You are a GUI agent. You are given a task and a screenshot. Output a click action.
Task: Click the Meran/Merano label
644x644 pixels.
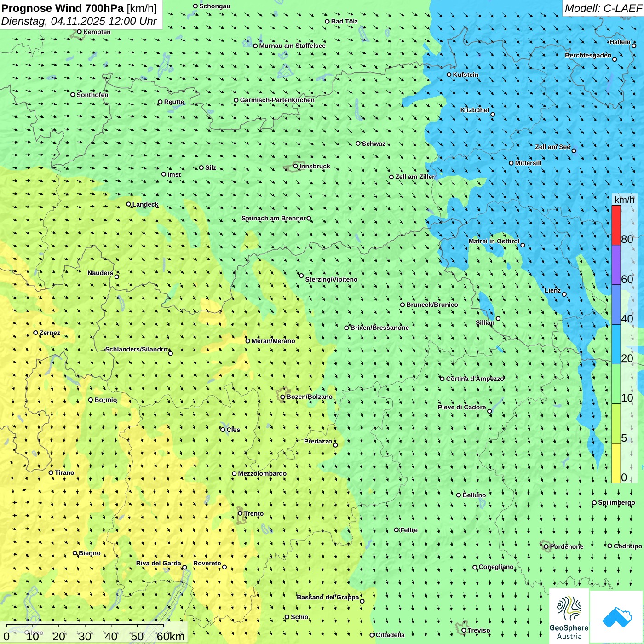[273, 341]
